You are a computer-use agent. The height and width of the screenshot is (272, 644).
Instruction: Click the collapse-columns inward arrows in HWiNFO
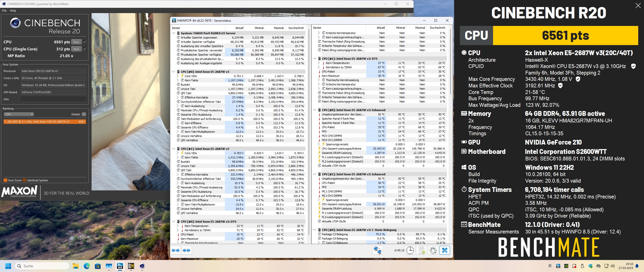pyautogui.click(x=186, y=250)
